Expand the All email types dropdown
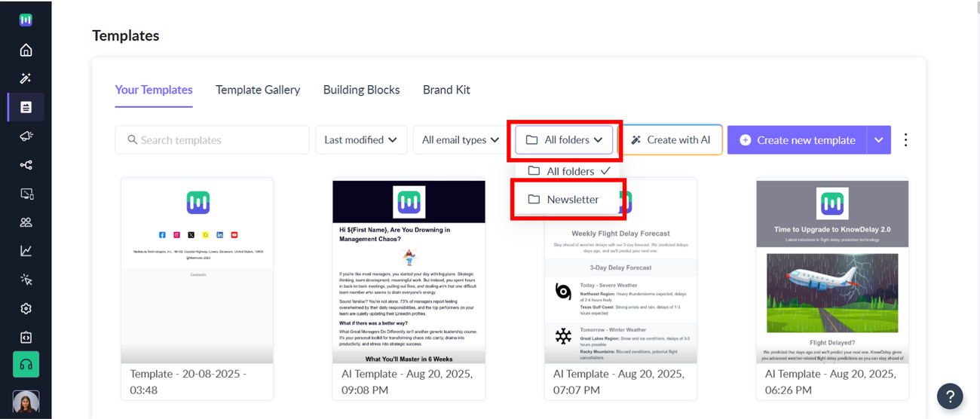The width and height of the screenshot is (980, 419). (x=460, y=140)
